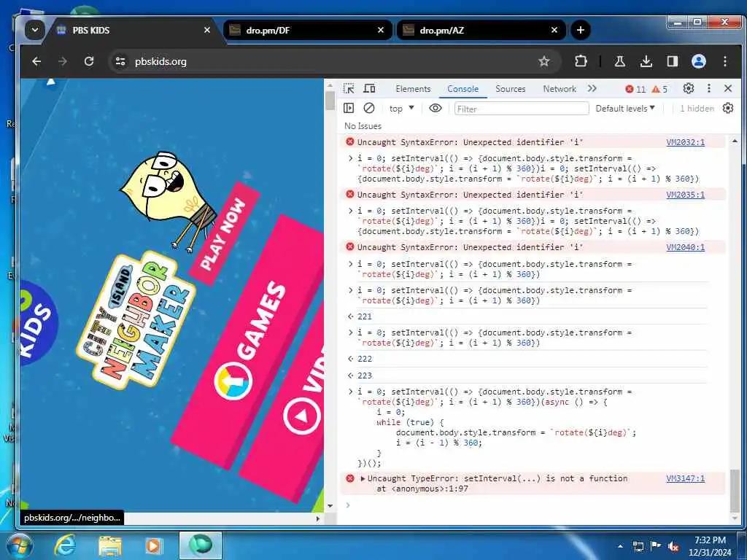Image resolution: width=747 pixels, height=560 pixels.
Task: Open a new browser tab
Action: [580, 30]
